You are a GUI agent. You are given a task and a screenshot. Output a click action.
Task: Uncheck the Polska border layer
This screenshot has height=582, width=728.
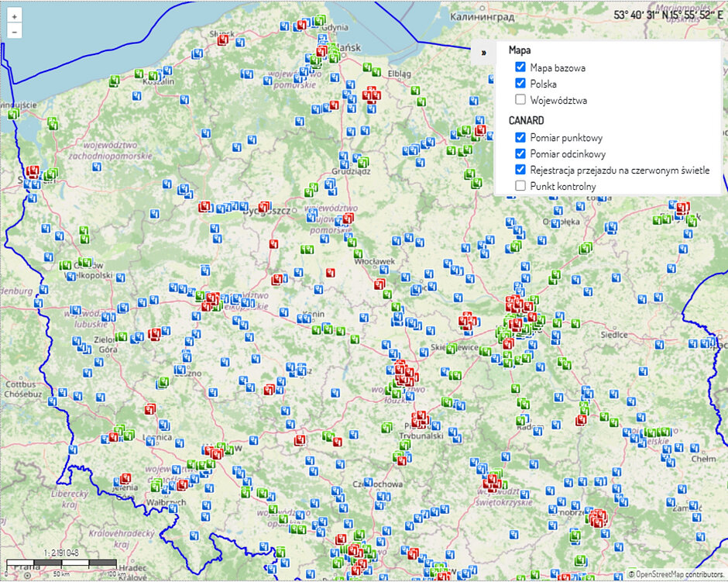coord(520,83)
